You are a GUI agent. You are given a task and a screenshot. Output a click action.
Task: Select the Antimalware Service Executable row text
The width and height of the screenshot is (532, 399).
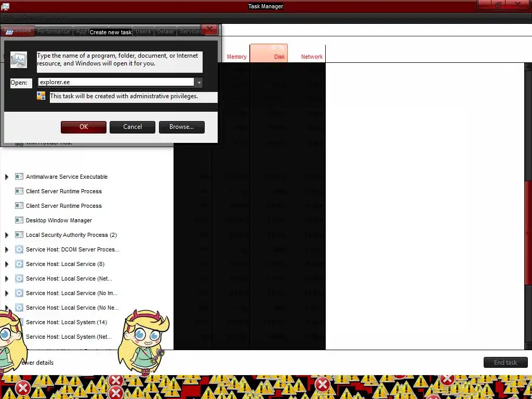click(67, 177)
